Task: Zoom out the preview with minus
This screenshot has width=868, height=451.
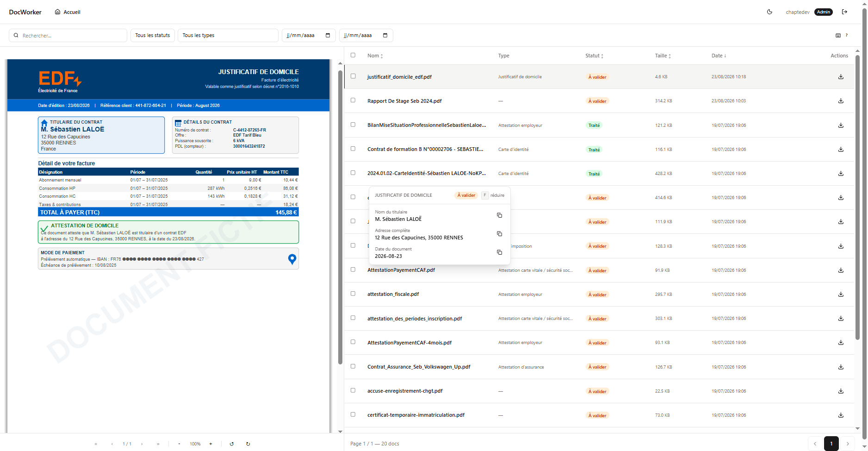Action: 179,444
